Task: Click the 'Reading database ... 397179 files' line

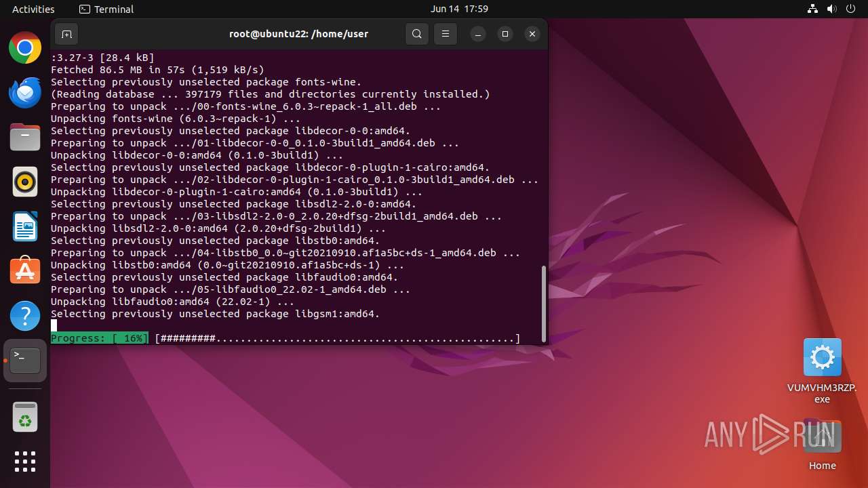Action: [x=270, y=94]
